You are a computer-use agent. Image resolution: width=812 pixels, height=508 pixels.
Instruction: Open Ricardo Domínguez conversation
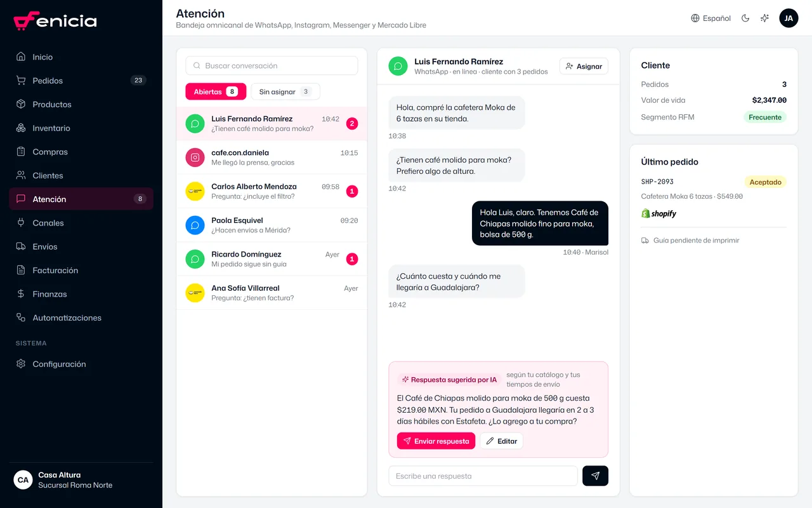pos(272,259)
